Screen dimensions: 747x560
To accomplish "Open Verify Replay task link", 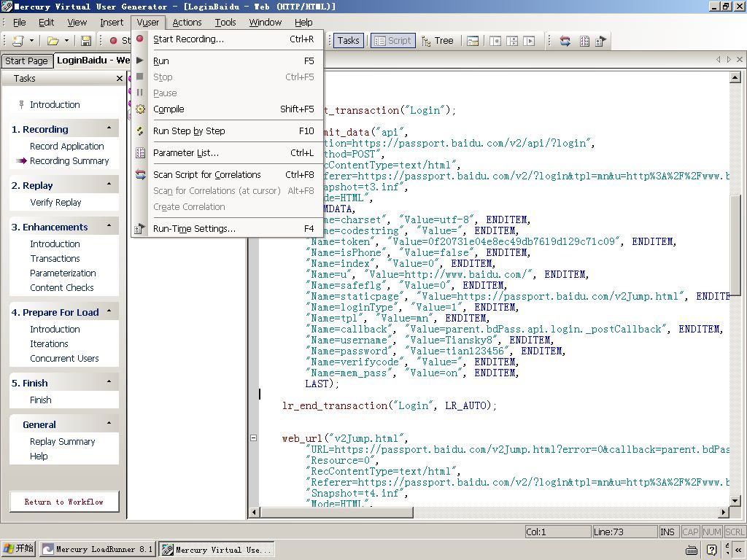I will tap(55, 203).
